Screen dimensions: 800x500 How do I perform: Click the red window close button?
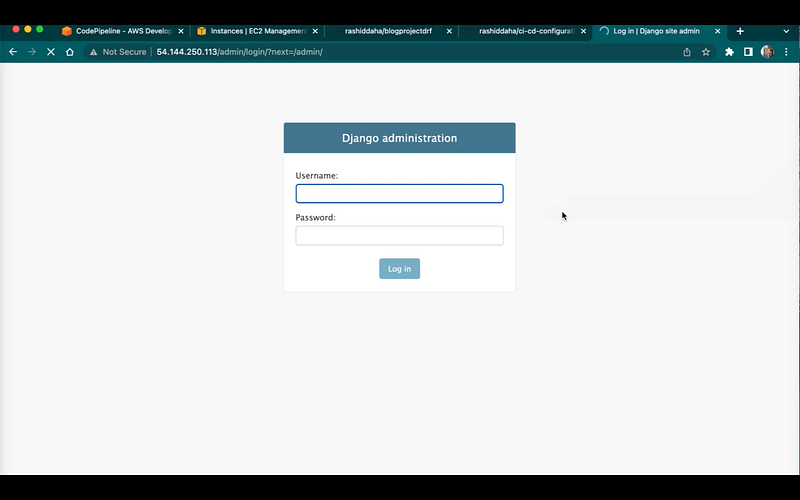pyautogui.click(x=16, y=30)
